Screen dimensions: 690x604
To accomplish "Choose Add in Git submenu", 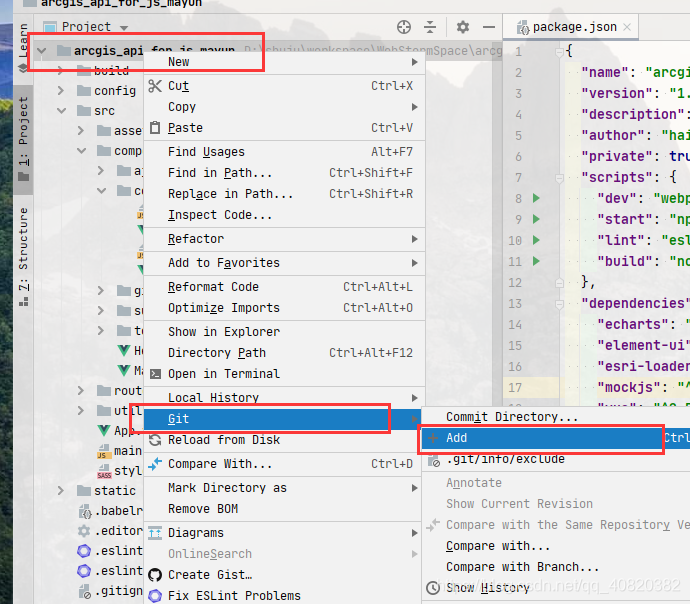I will 556,438.
